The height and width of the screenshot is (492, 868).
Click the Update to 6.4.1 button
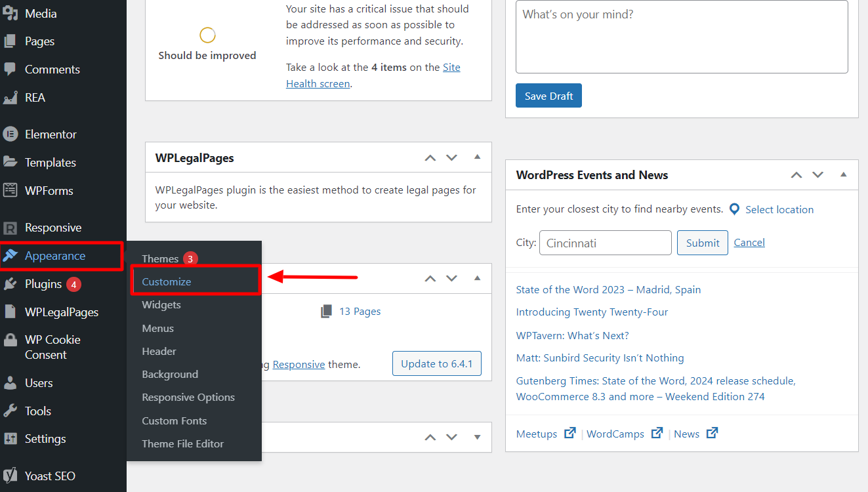437,363
